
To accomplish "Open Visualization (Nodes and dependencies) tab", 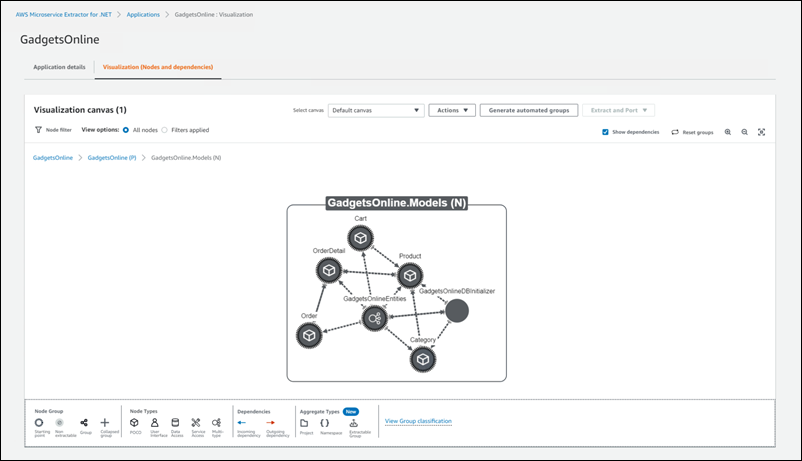I will (158, 67).
